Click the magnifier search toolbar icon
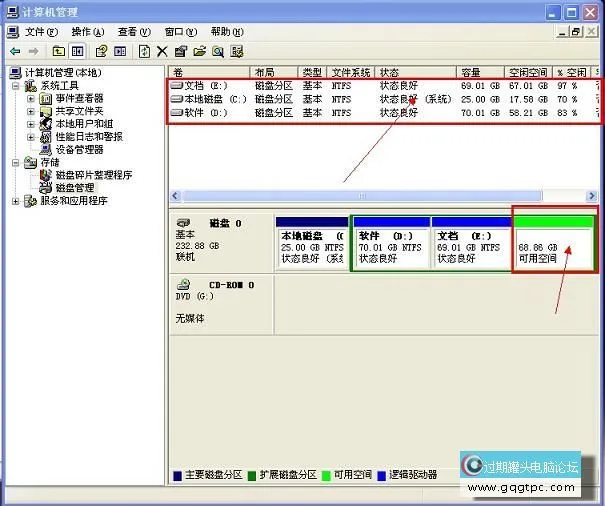 pyautogui.click(x=218, y=51)
